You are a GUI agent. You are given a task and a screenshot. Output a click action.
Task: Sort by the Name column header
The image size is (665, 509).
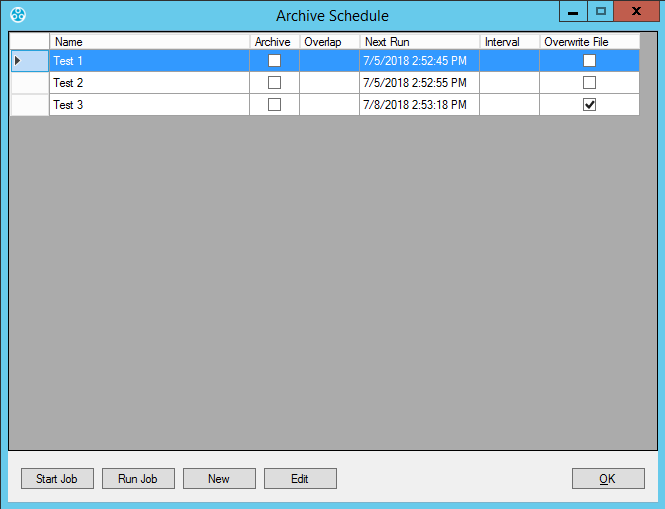click(149, 42)
